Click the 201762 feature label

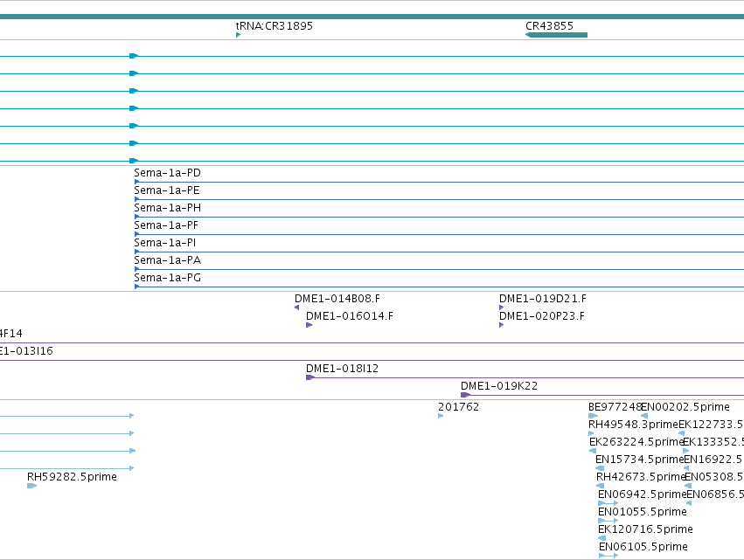tap(458, 407)
